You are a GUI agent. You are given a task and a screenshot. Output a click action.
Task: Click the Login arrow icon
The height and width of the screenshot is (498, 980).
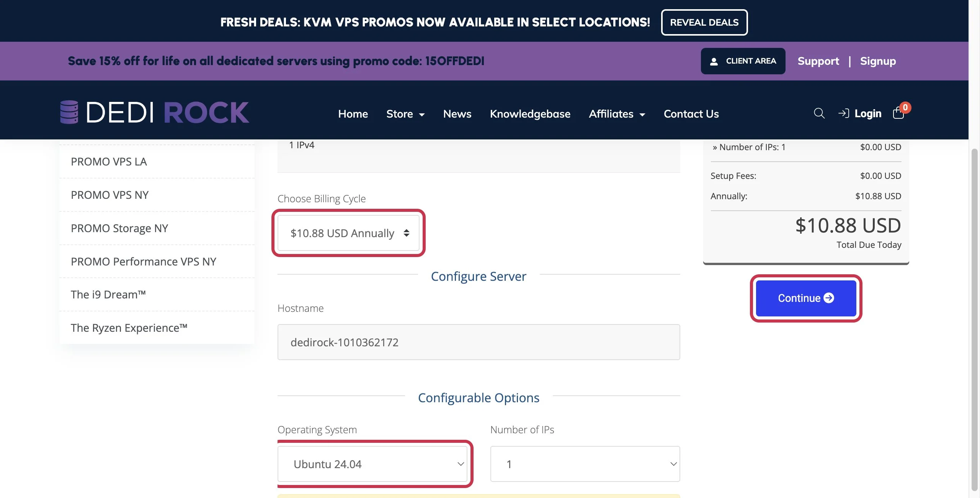click(x=843, y=113)
